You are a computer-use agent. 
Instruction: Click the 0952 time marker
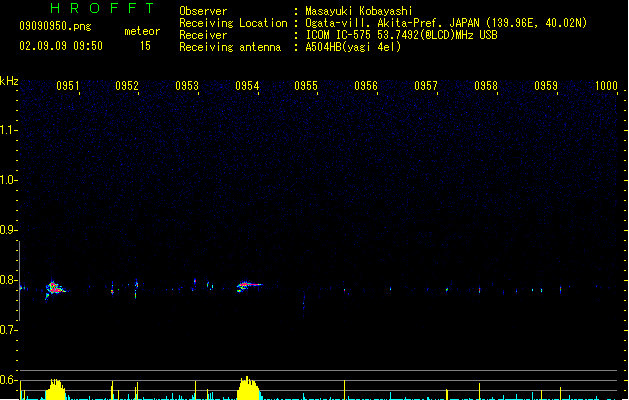coord(127,86)
